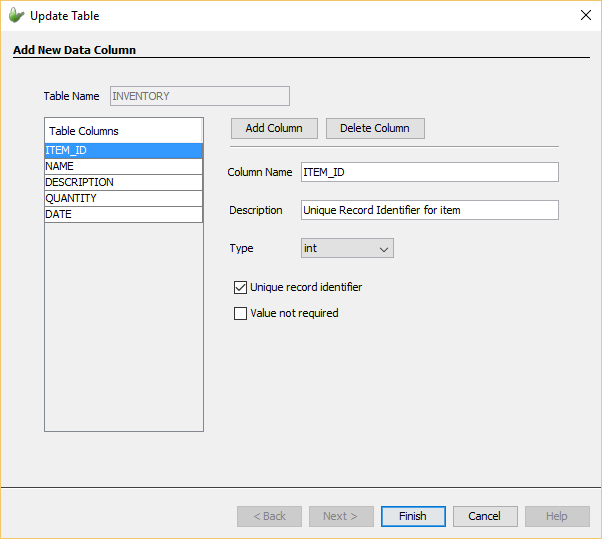Click the Help button
602x539 pixels.
[x=557, y=516]
